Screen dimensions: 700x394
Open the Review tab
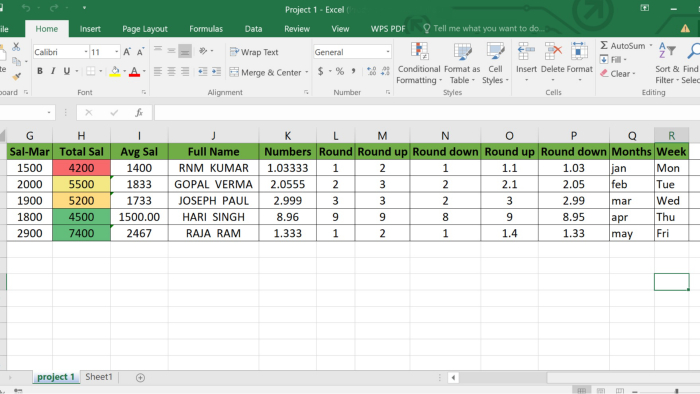click(x=297, y=29)
